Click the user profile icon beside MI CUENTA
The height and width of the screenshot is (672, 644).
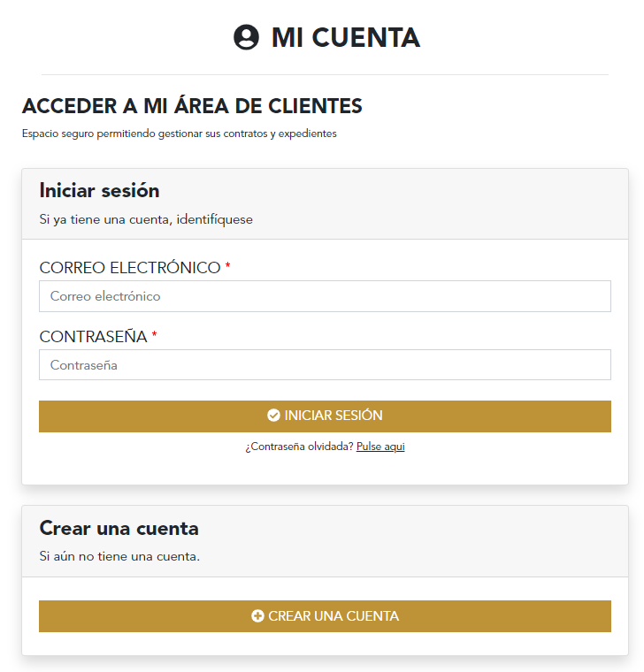coord(246,37)
